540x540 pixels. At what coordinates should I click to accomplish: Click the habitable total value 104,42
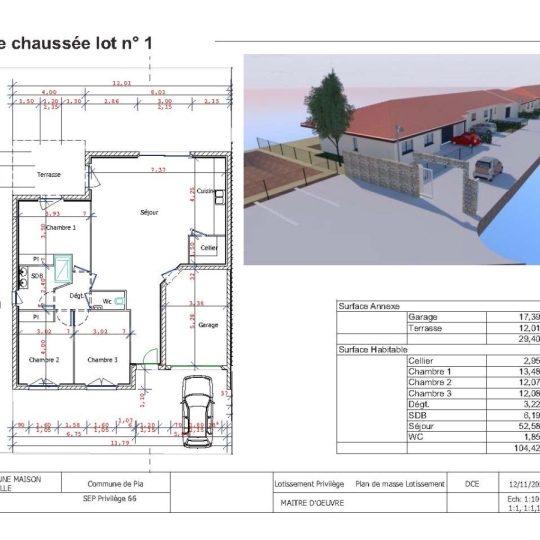[x=527, y=448]
